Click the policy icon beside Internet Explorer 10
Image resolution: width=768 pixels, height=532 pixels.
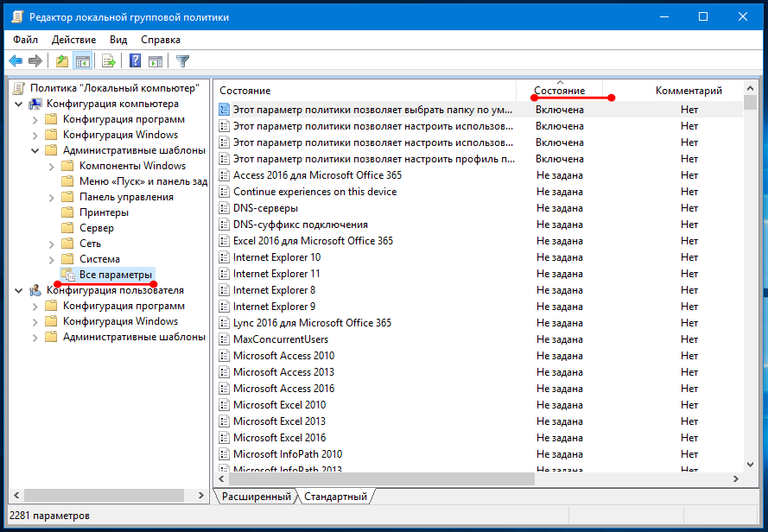coord(224,257)
